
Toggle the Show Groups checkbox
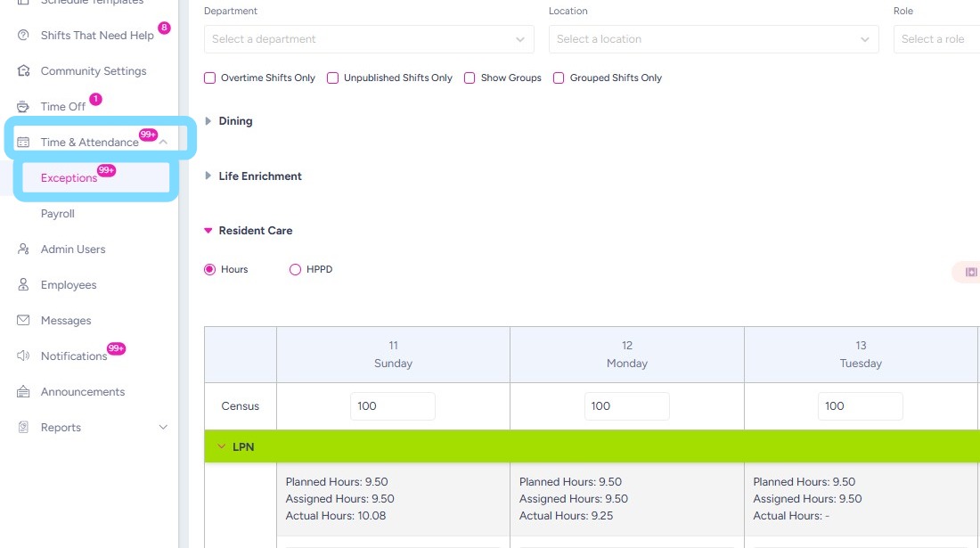470,78
